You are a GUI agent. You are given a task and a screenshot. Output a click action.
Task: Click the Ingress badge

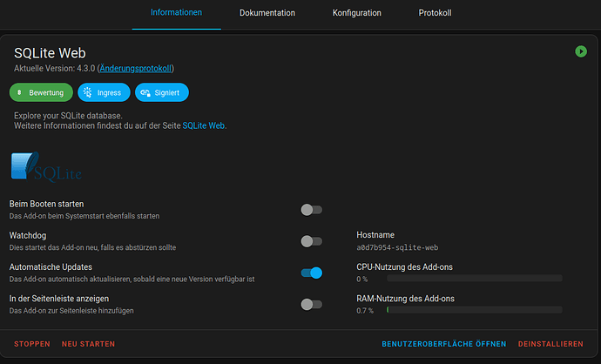(104, 92)
